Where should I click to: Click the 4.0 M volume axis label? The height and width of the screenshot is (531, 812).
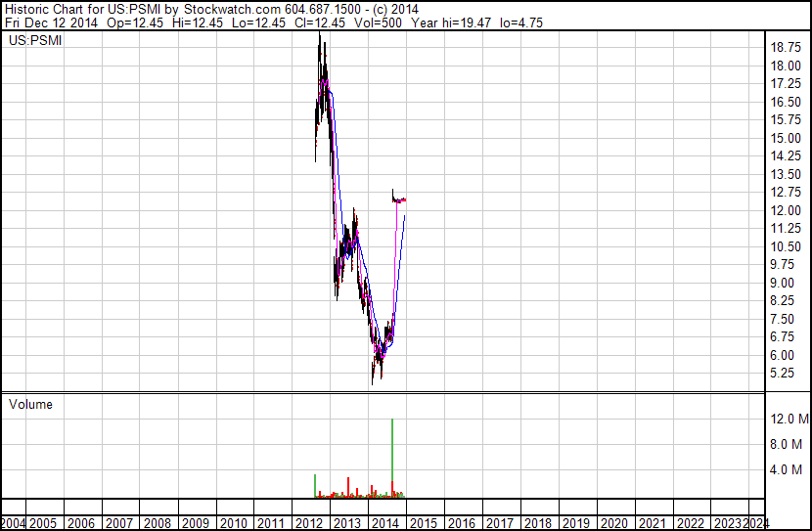pos(786,469)
